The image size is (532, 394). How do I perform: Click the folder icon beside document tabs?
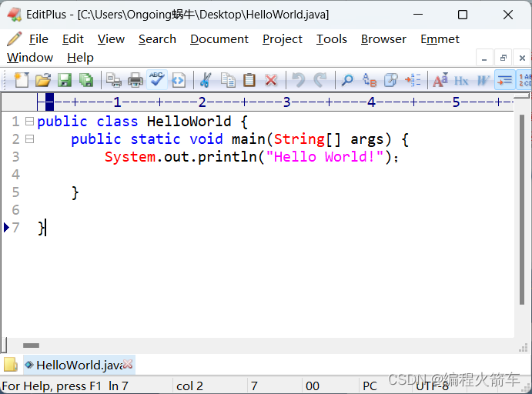click(x=11, y=365)
